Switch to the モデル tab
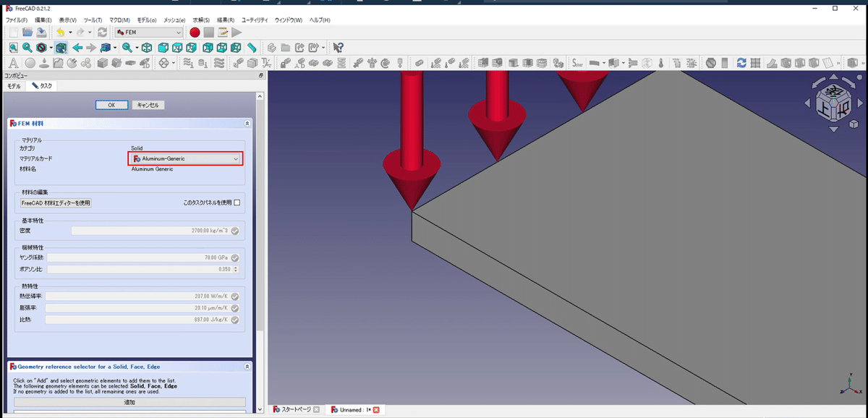 (14, 86)
